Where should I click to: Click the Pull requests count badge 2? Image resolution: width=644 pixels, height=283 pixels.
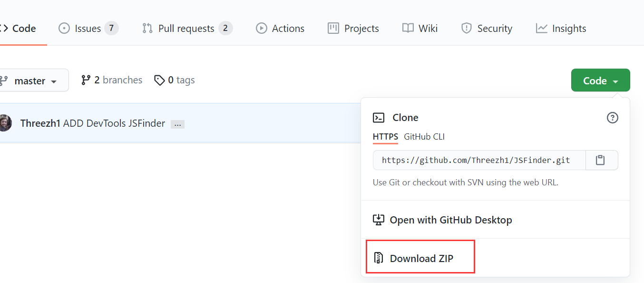click(225, 29)
